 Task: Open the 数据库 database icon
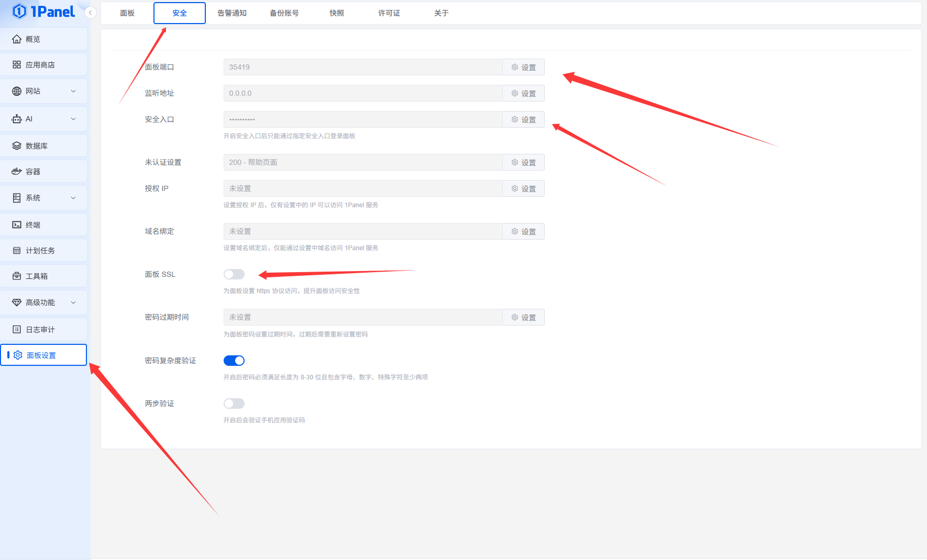pyautogui.click(x=17, y=146)
